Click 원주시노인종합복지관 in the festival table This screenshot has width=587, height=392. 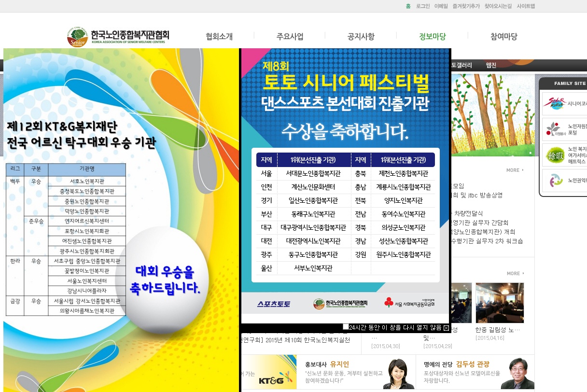(403, 254)
